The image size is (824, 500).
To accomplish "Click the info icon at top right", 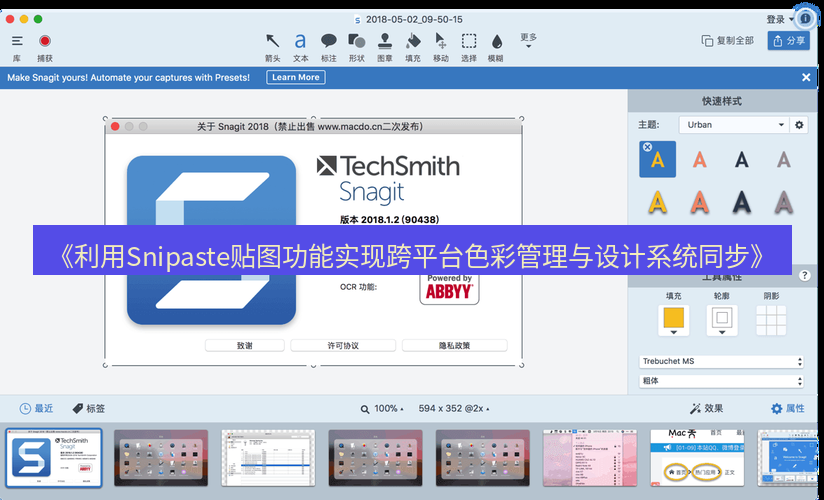I will click(x=805, y=19).
